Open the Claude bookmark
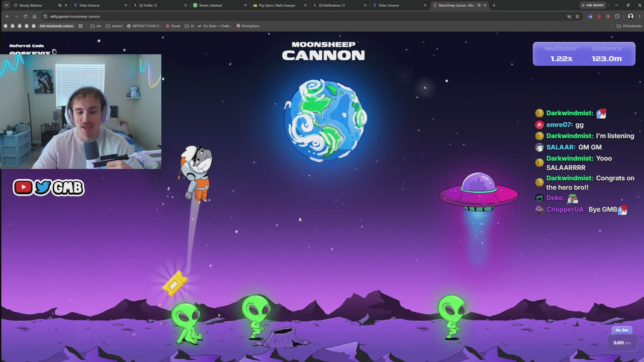 pyautogui.click(x=173, y=26)
